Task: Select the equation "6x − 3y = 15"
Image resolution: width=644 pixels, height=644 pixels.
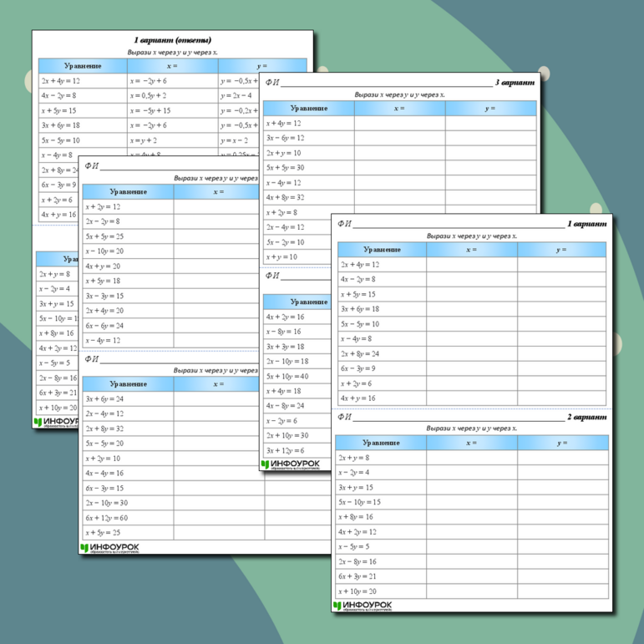Action: pyautogui.click(x=104, y=489)
